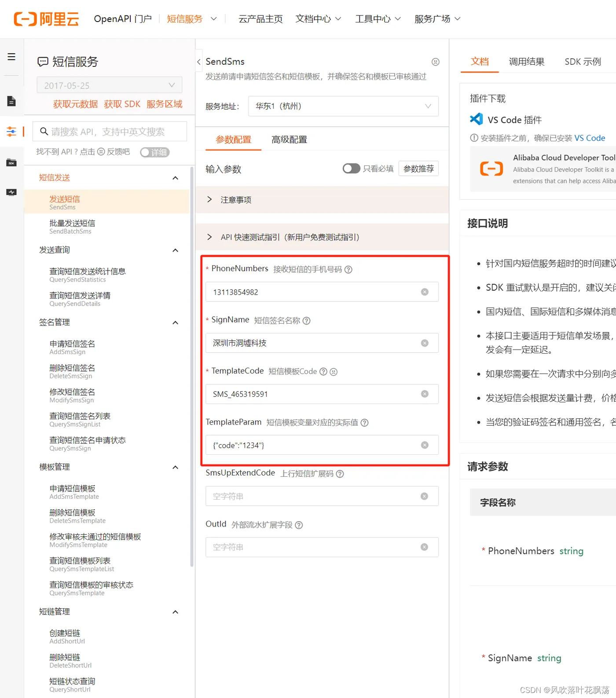Viewport: 616px width, 698px height.
Task: Collapse the 模板管理 group
Action: pyautogui.click(x=175, y=468)
